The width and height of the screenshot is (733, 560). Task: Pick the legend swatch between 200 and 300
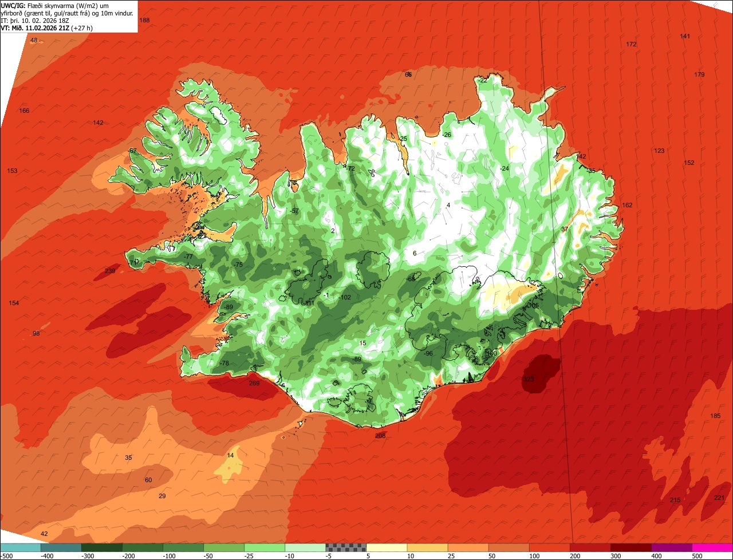590,547
